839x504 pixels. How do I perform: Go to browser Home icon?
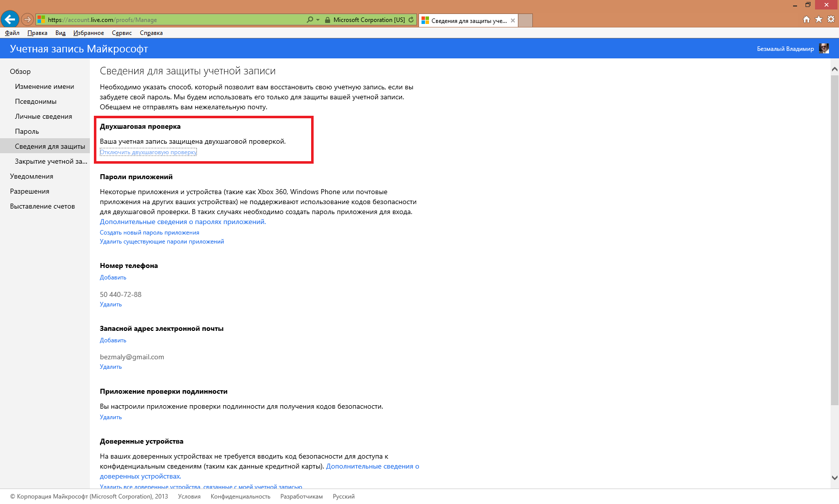pyautogui.click(x=807, y=19)
